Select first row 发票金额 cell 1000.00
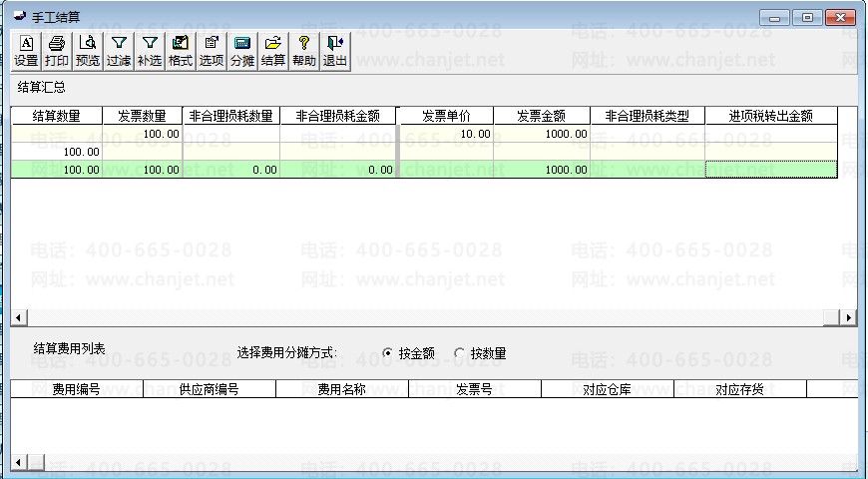The width and height of the screenshot is (868, 479). tap(542, 134)
